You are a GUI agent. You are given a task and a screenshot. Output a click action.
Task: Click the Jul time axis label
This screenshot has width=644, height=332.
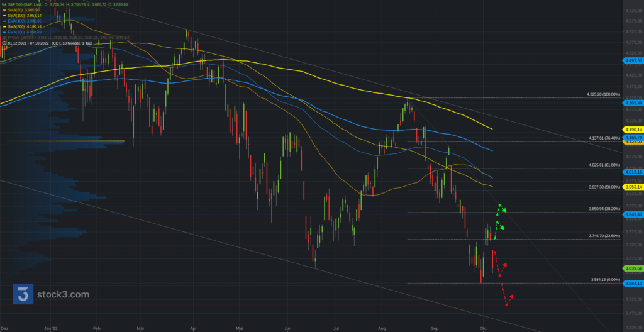click(x=336, y=328)
